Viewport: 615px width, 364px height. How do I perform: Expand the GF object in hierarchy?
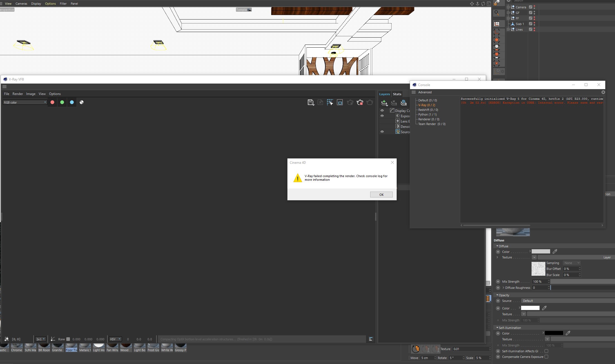click(508, 13)
